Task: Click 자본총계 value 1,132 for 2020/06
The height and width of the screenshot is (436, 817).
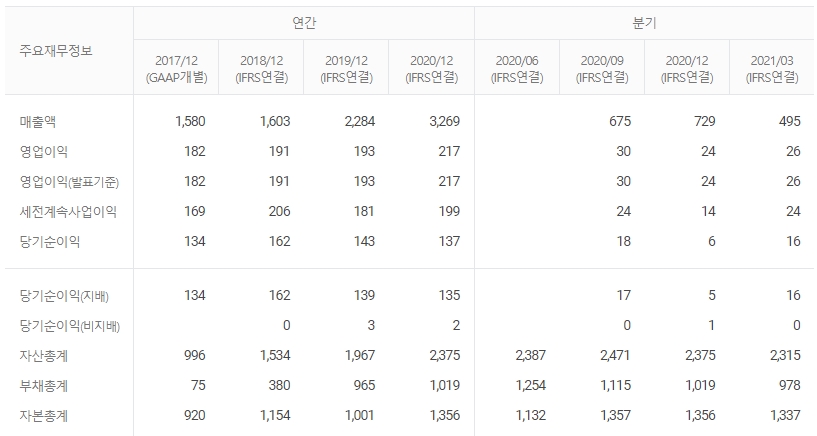Action: point(530,415)
